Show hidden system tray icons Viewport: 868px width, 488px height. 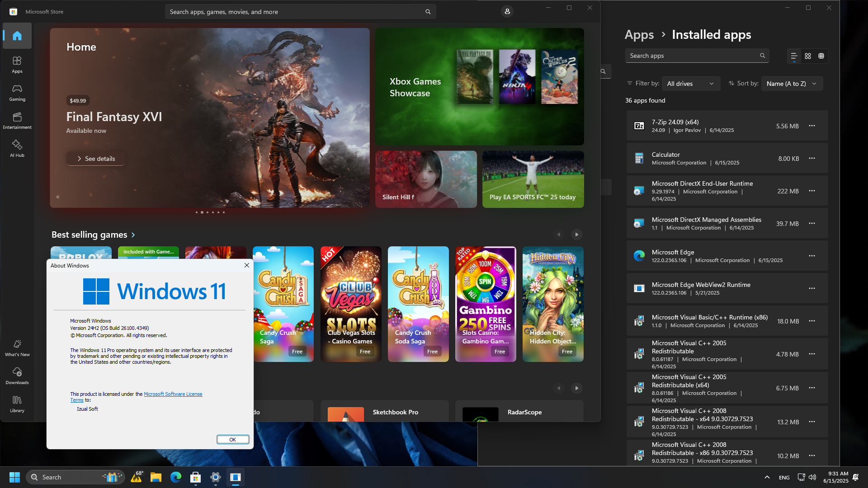767,477
